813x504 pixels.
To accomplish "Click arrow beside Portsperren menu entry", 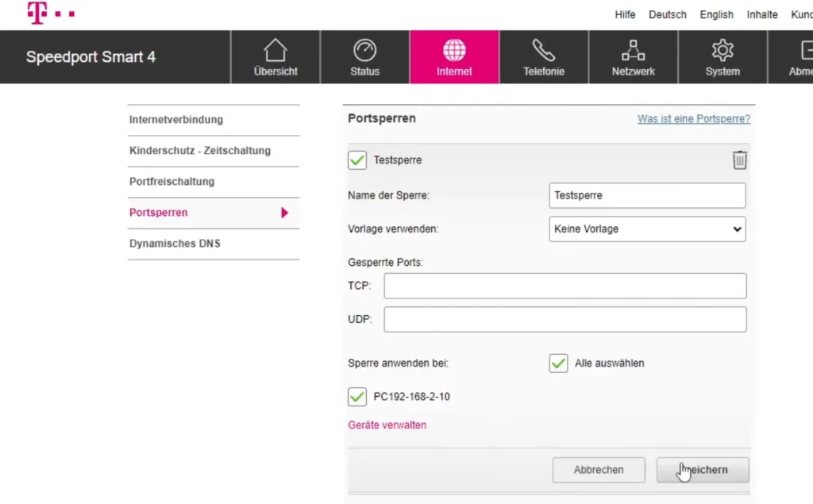I will coord(284,213).
